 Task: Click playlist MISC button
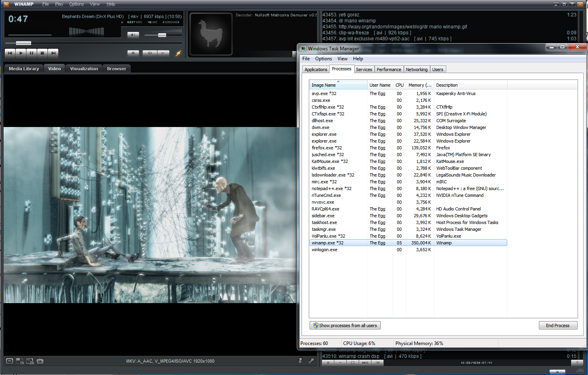[x=365, y=363]
